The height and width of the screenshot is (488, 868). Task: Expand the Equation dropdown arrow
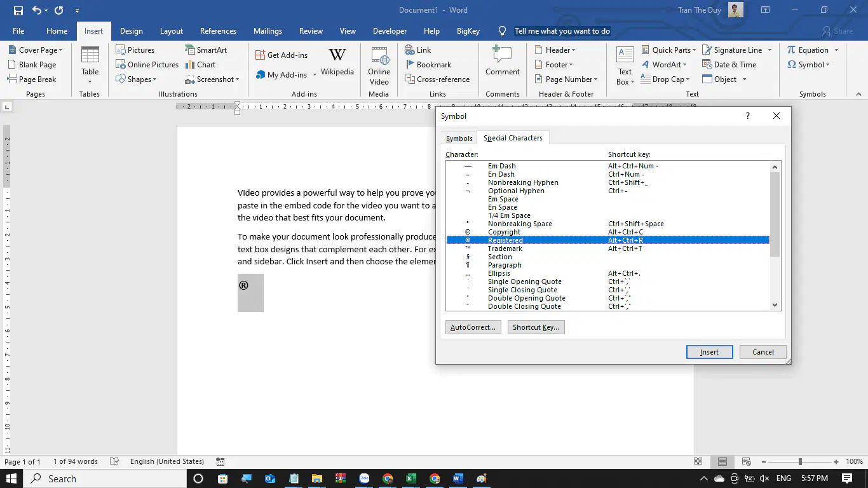click(836, 50)
